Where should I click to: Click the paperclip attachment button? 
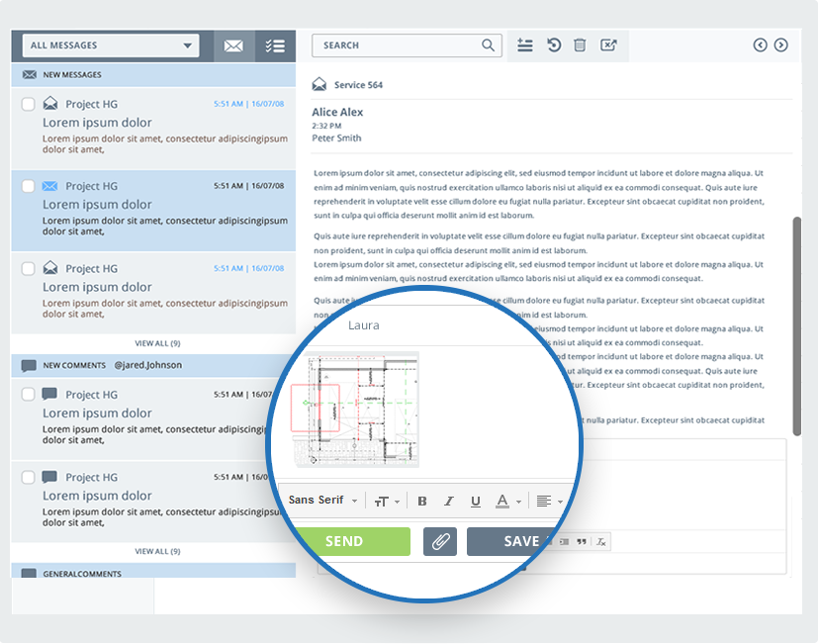pyautogui.click(x=440, y=541)
